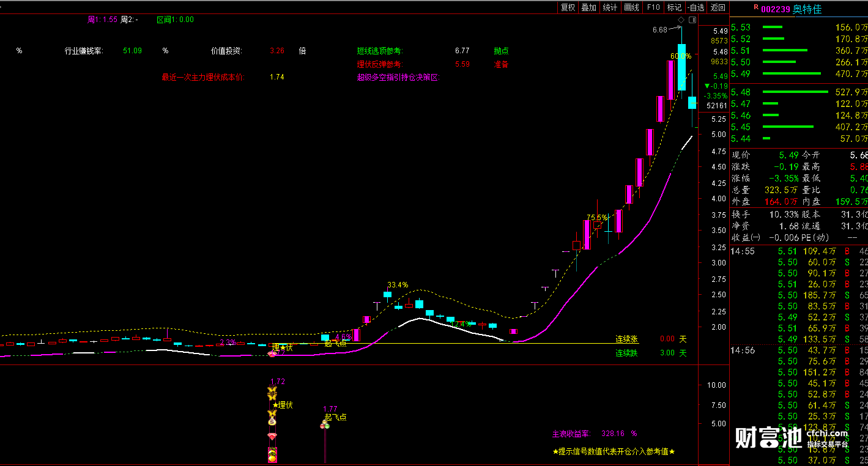Screen dimensions: 868x466
Task: Click the buy order row at 5.48
Action: pos(799,92)
